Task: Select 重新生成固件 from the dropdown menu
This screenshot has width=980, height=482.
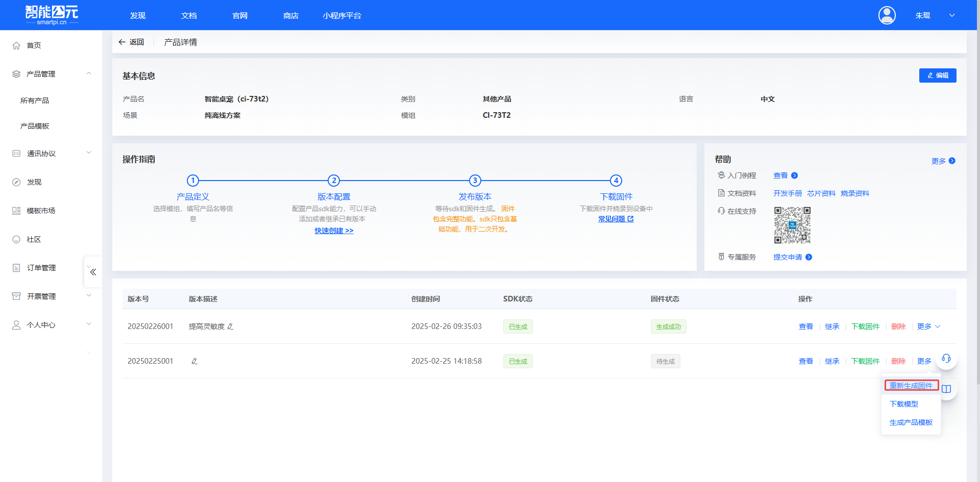Action: 911,386
